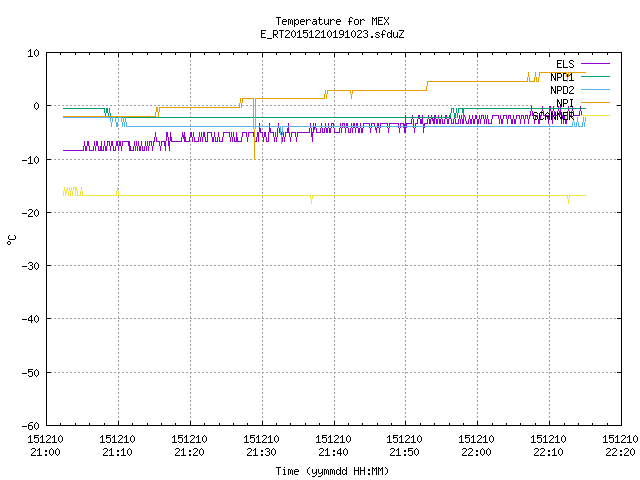Image resolution: width=640 pixels, height=480 pixels.
Task: Click the x-axis tick label 21:20
Action: 189,452
